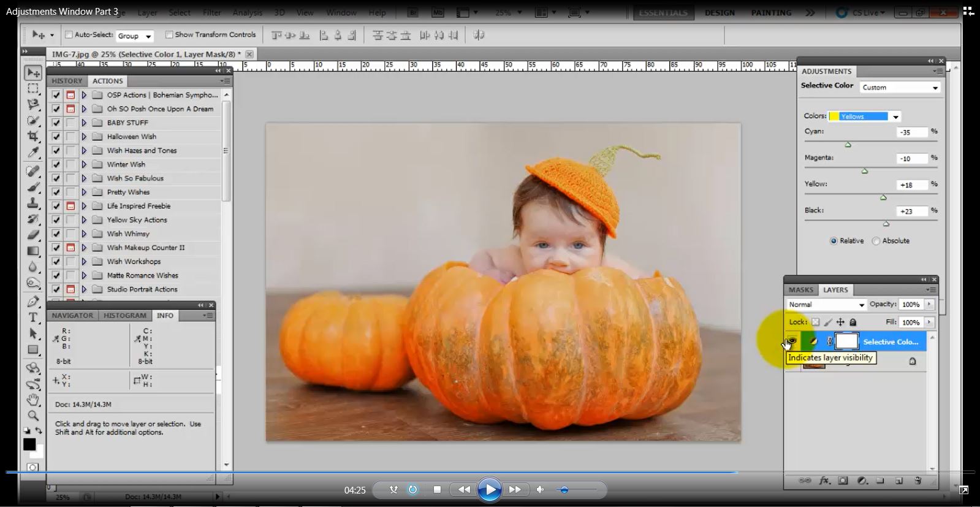Image resolution: width=980 pixels, height=507 pixels.
Task: Click Create new layer icon
Action: pyautogui.click(x=899, y=481)
